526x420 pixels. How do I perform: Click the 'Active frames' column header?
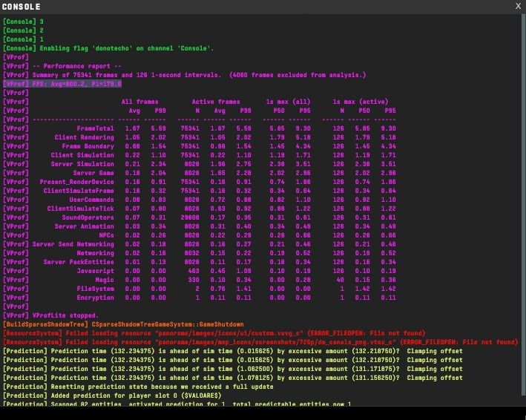(216, 102)
